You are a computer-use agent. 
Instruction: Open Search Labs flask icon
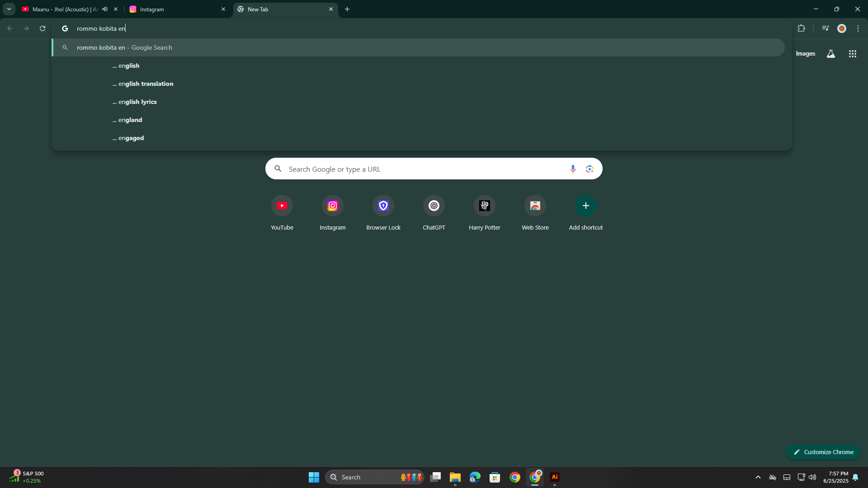(831, 54)
